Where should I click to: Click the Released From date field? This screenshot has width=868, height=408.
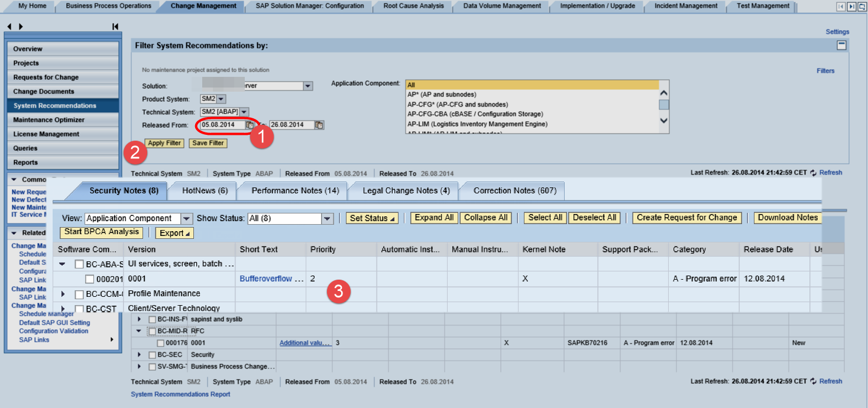click(x=222, y=125)
